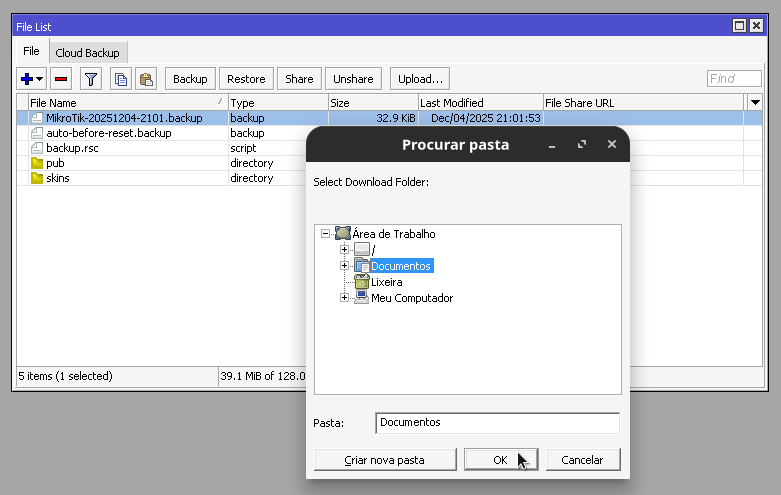The width and height of the screenshot is (781, 495).
Task: Sort by the Last Modified column header
Action: point(479,103)
